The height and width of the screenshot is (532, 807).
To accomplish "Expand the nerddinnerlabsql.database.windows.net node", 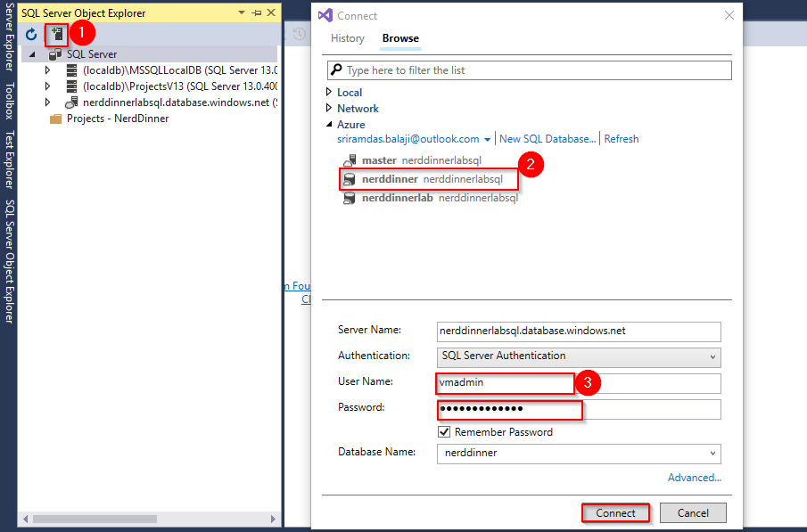I will pyautogui.click(x=47, y=102).
